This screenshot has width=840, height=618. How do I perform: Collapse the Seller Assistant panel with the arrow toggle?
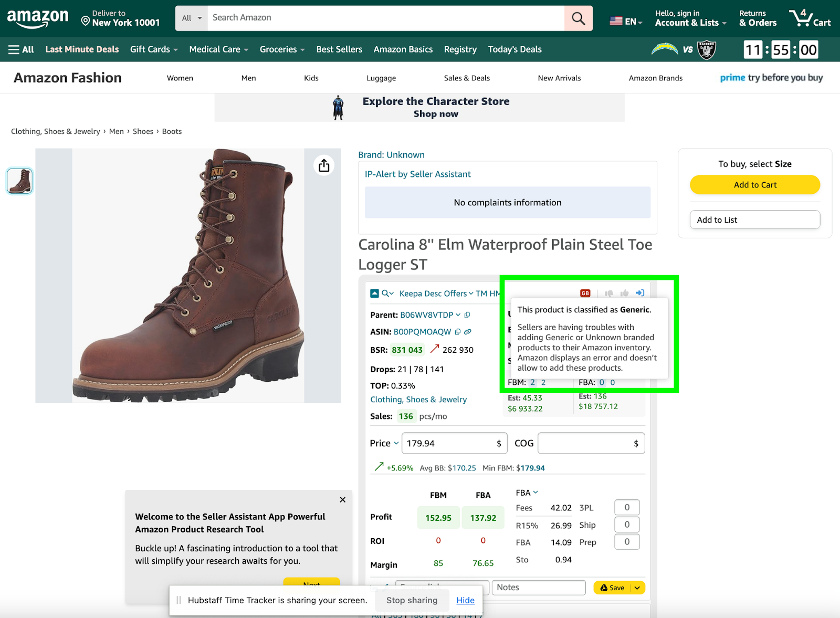tap(374, 293)
